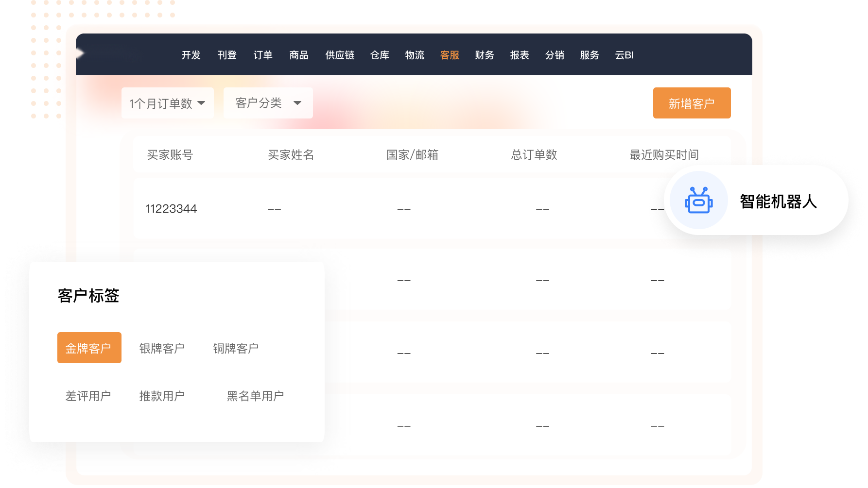Go to the 商品 menu

pos(299,55)
